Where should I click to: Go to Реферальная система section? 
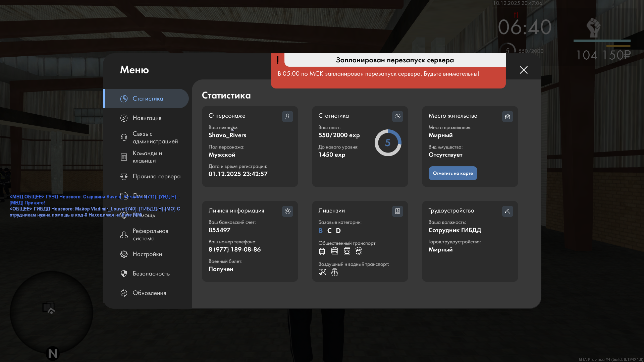click(150, 235)
